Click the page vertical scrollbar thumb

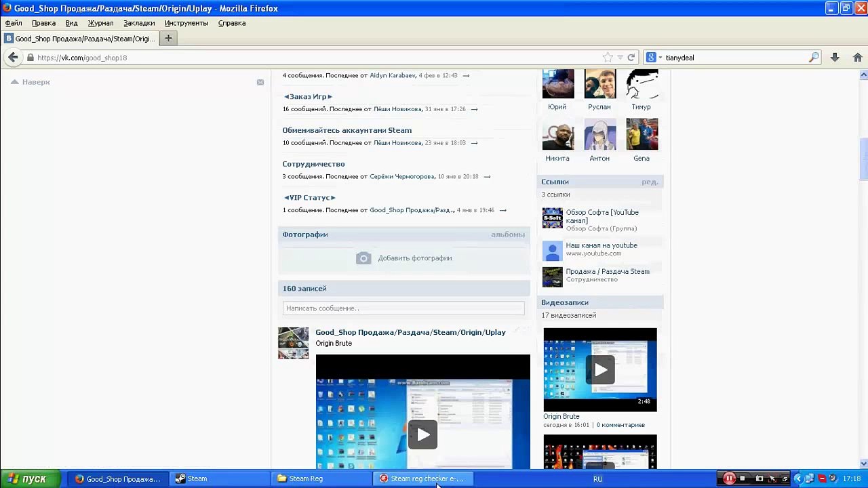tap(863, 159)
